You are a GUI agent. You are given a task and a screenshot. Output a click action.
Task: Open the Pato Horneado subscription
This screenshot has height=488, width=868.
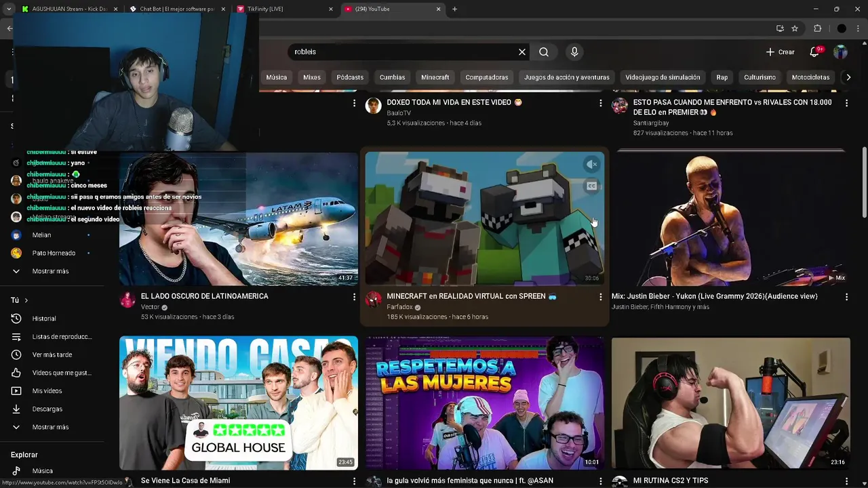(x=54, y=253)
